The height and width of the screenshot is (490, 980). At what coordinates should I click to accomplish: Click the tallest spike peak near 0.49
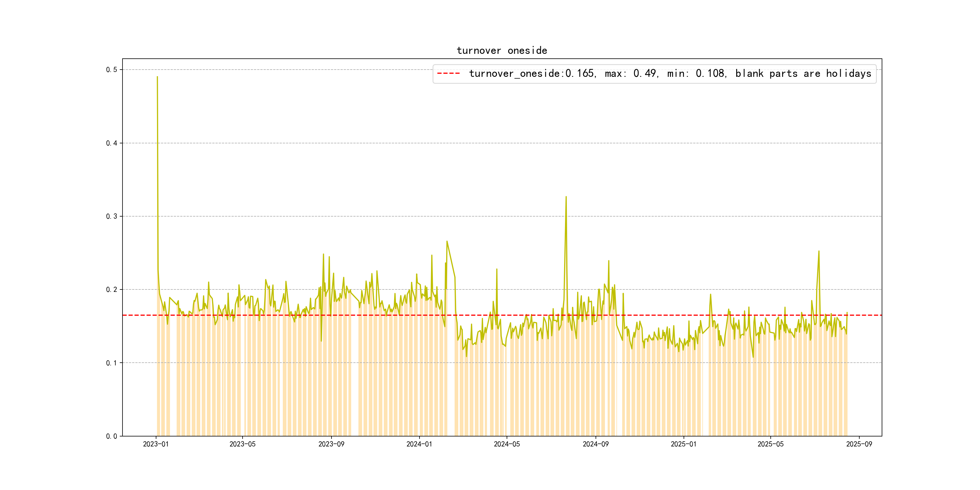point(157,77)
